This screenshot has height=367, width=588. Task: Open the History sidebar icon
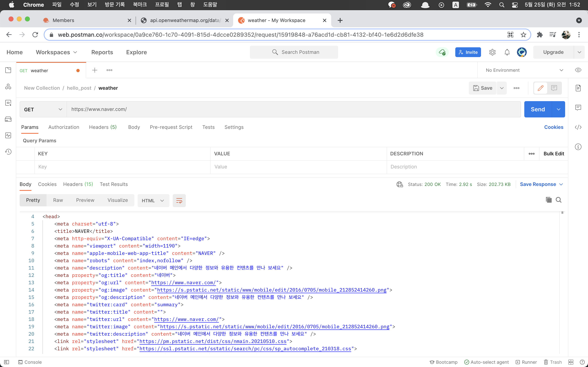pyautogui.click(x=8, y=152)
